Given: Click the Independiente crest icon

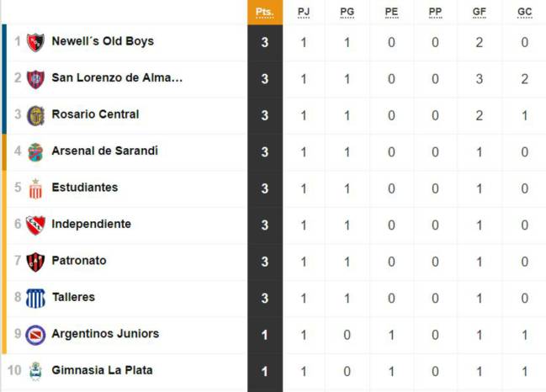Looking at the screenshot, I should [35, 225].
